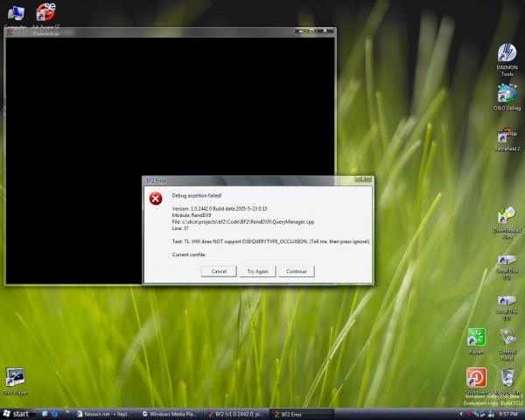
Task: Open the Control Panel desktop shortcut
Action: 507,344
